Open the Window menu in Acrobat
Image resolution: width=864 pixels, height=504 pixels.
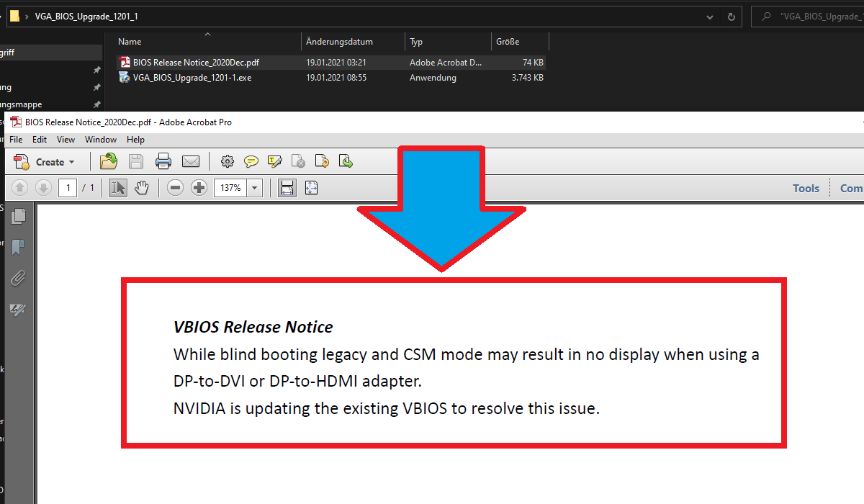[x=101, y=140]
